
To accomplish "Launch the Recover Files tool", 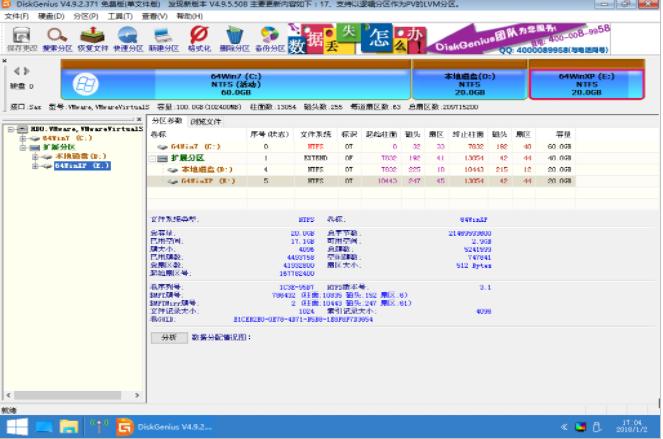I will (93, 39).
